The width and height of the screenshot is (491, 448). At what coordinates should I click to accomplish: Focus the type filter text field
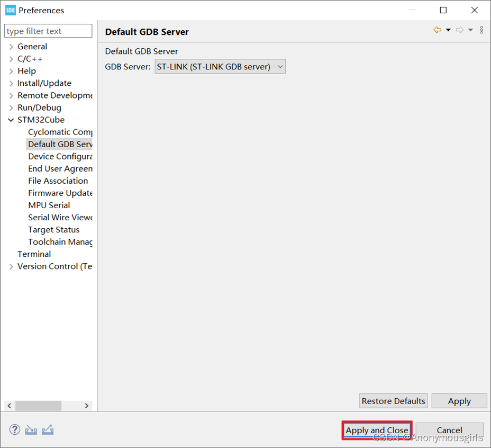48,31
